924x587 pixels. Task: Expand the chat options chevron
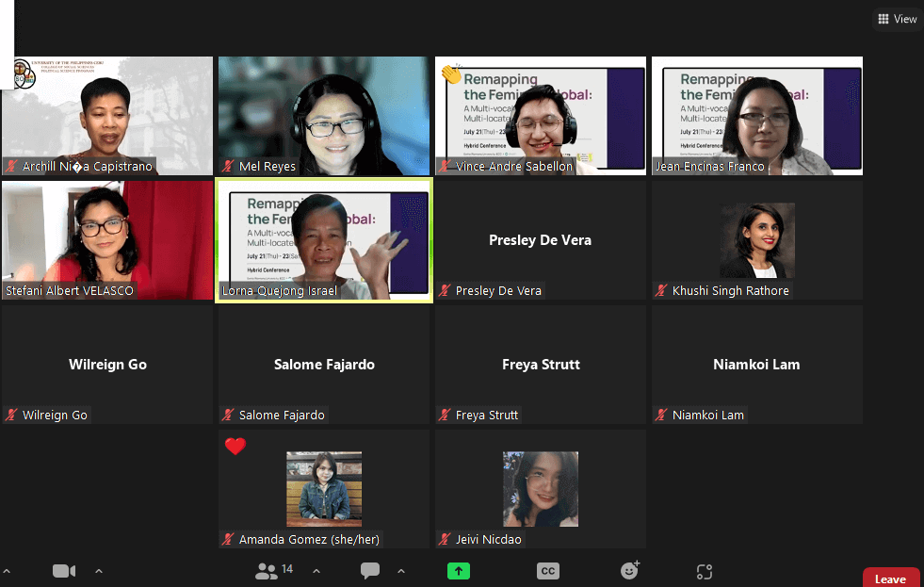click(x=401, y=571)
